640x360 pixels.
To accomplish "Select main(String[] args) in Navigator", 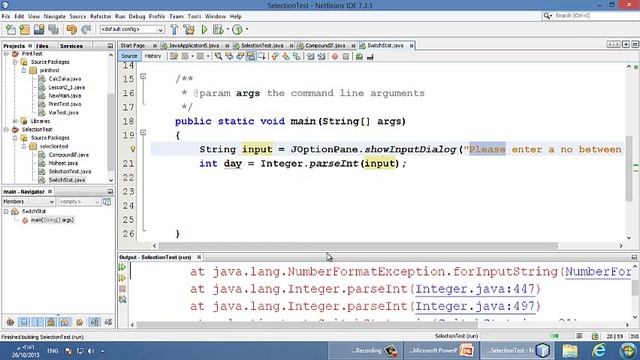I will coord(52,220).
